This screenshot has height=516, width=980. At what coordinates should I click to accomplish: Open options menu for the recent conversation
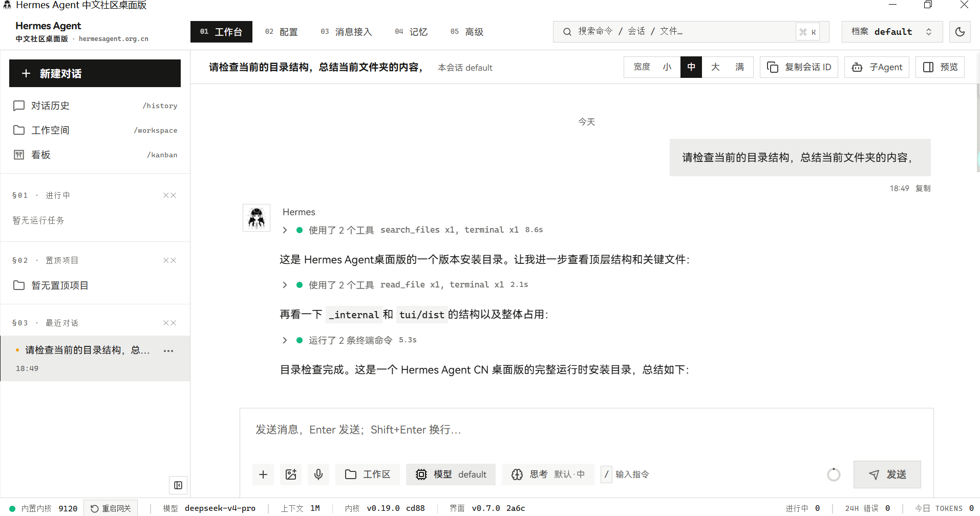168,351
